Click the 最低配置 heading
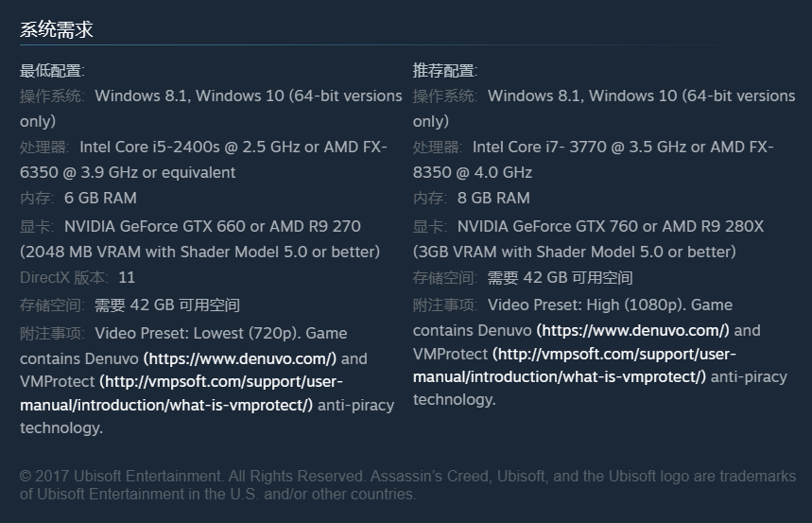This screenshot has width=812, height=523. click(x=52, y=71)
